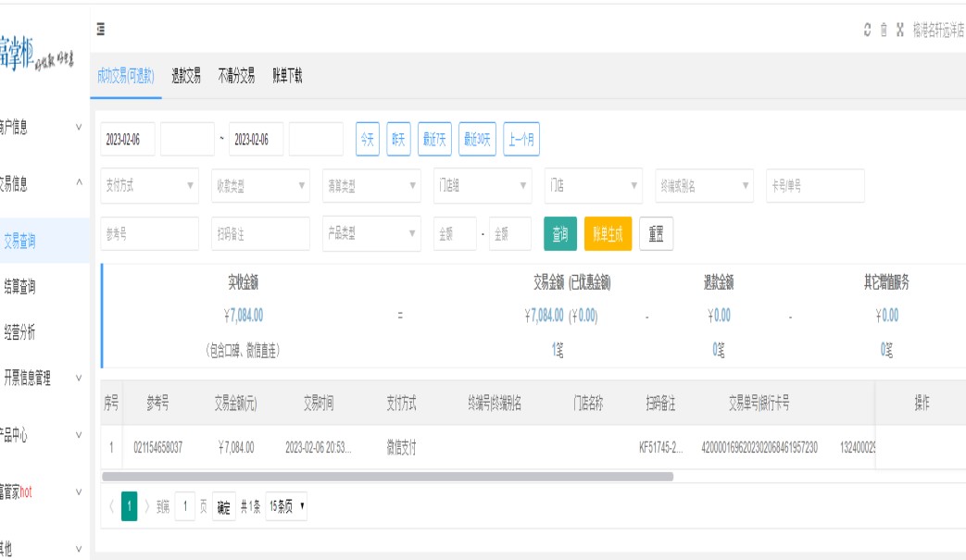
Task: Change the 15条/页 page size selector
Action: (286, 506)
